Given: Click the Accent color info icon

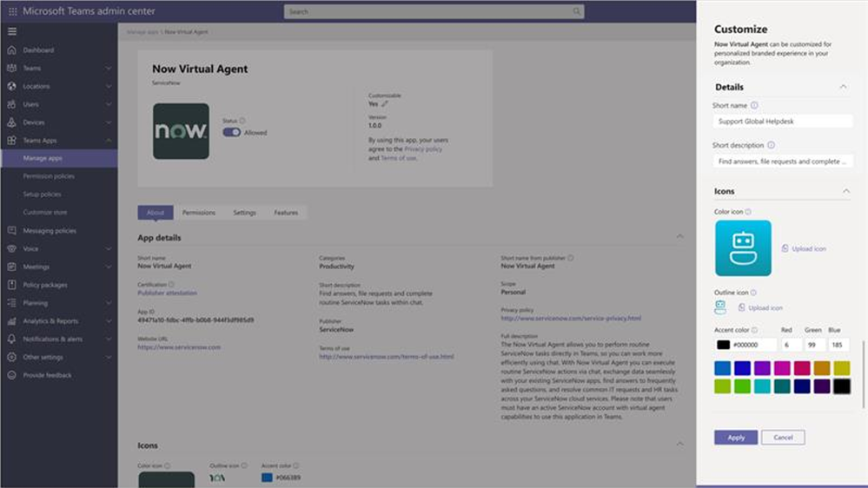Looking at the screenshot, I should click(754, 330).
